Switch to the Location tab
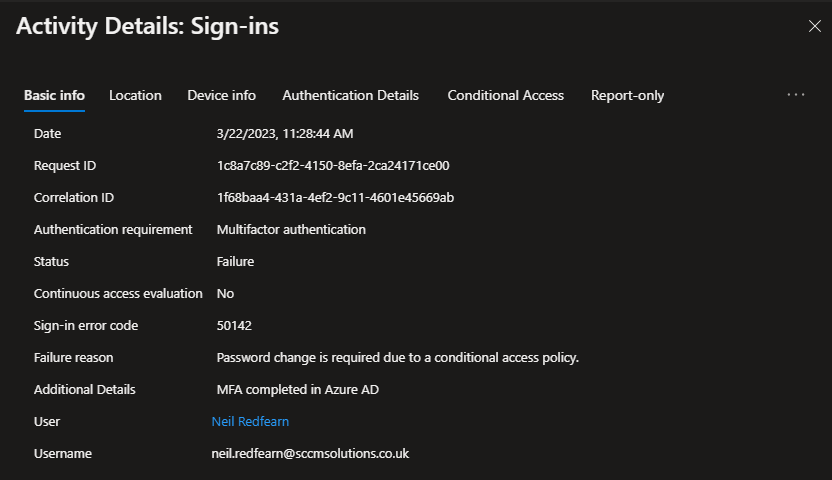Image resolution: width=832 pixels, height=480 pixels. point(135,95)
